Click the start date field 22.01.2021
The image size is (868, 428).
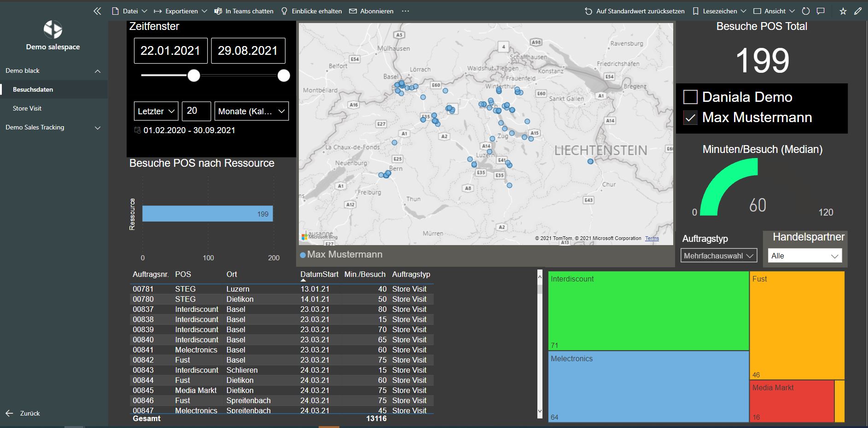coord(170,51)
